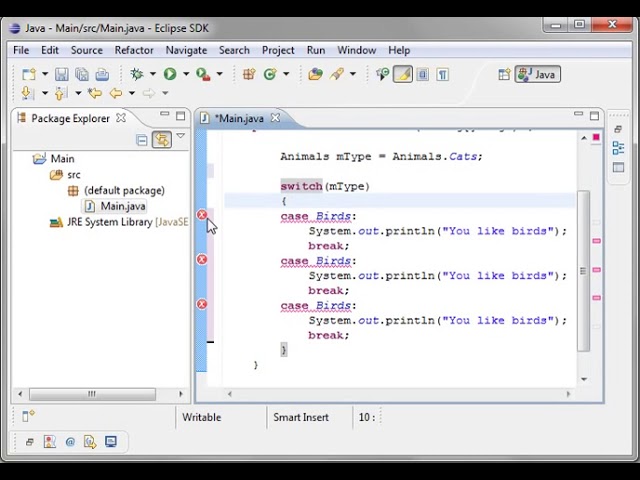Viewport: 640px width, 480px height.
Task: Open the Help menu
Action: tap(399, 50)
